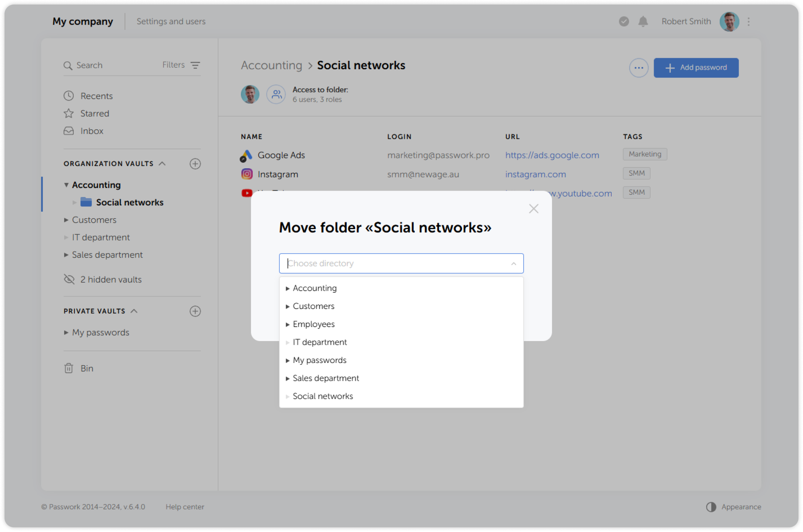Add a new organization vault with plus icon
The height and width of the screenshot is (532, 803).
(195, 164)
